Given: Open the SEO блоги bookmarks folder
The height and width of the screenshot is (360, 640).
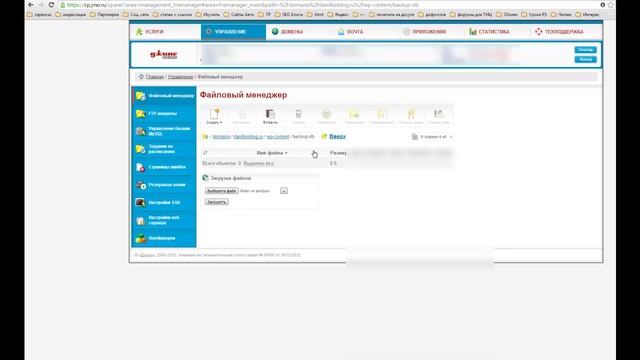Looking at the screenshot, I should (x=289, y=15).
